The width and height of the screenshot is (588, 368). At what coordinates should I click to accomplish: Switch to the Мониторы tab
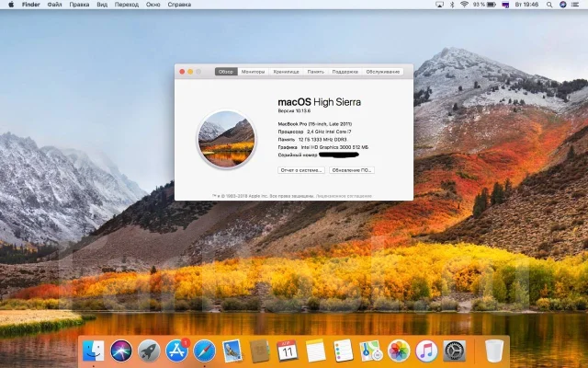(x=254, y=72)
